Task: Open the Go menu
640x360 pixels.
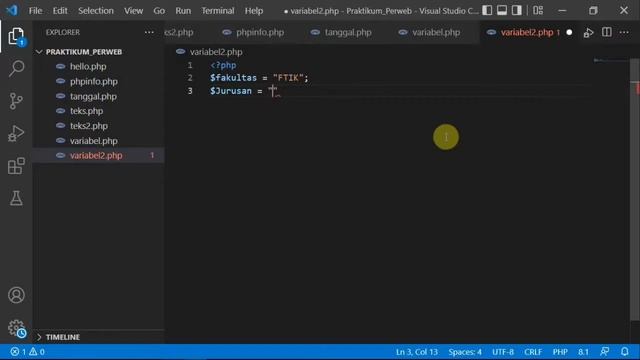Action: tap(159, 11)
